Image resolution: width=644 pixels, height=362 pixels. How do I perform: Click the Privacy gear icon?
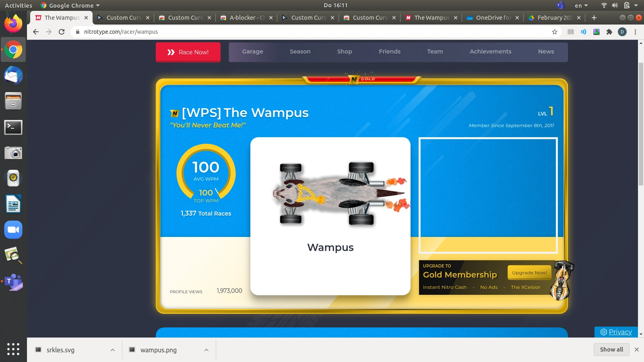(603, 332)
